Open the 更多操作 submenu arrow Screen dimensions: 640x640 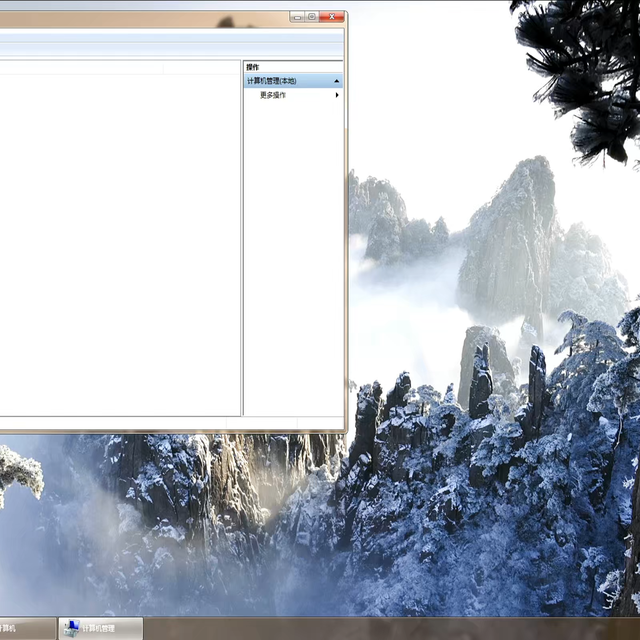pos(337,95)
